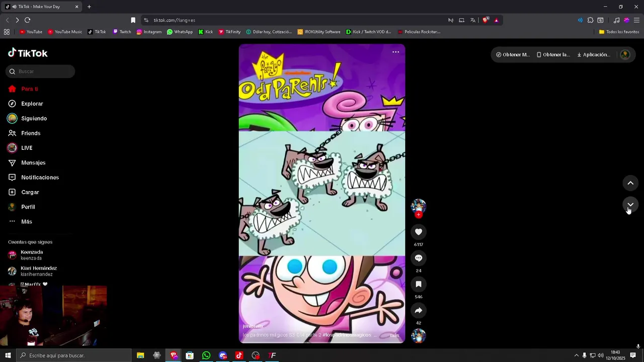This screenshot has height=362, width=644.
Task: Open Cargar to upload a video
Action: point(23,192)
